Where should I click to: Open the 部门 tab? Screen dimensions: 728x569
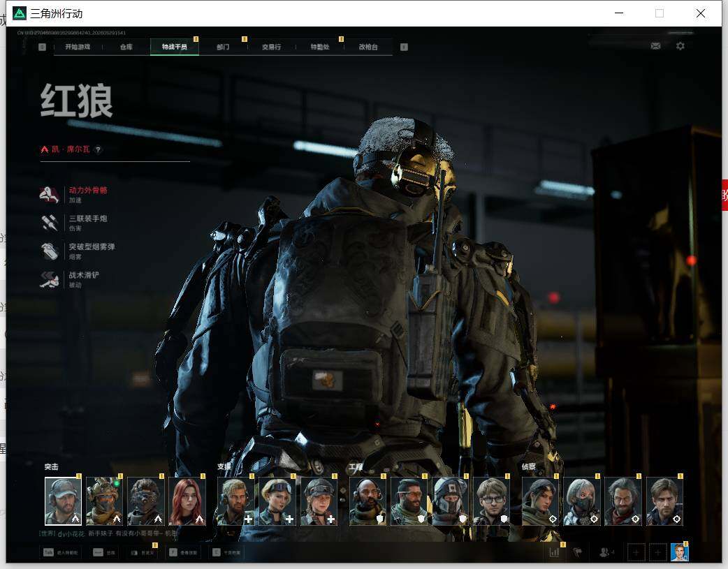[x=223, y=47]
